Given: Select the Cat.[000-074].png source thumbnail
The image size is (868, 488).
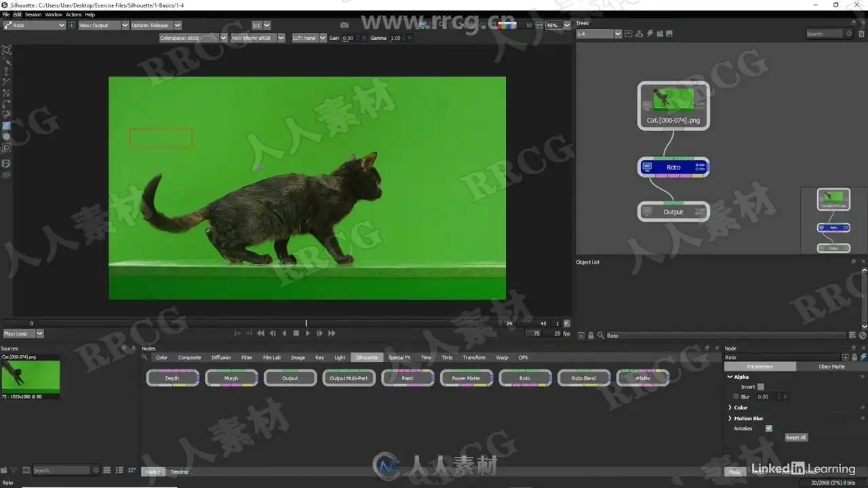Looking at the screenshot, I should click(x=31, y=376).
